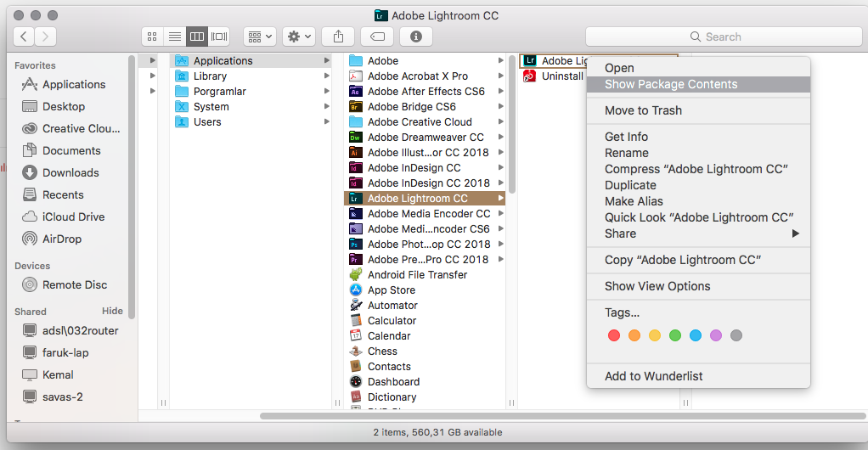Screen dimensions: 868x450
Task: Select the Dashboard app icon
Action: (x=356, y=382)
